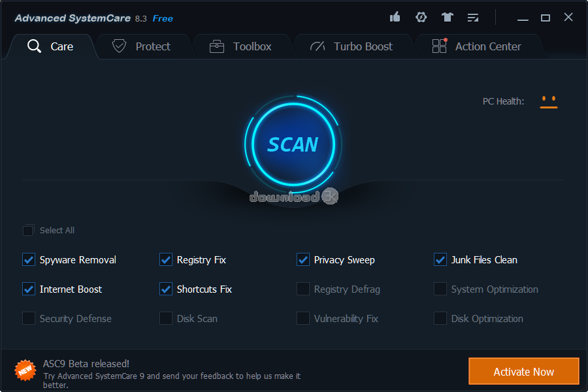This screenshot has height=392, width=588.
Task: Click the 'Advanced SystemCare' title text
Action: pos(73,18)
